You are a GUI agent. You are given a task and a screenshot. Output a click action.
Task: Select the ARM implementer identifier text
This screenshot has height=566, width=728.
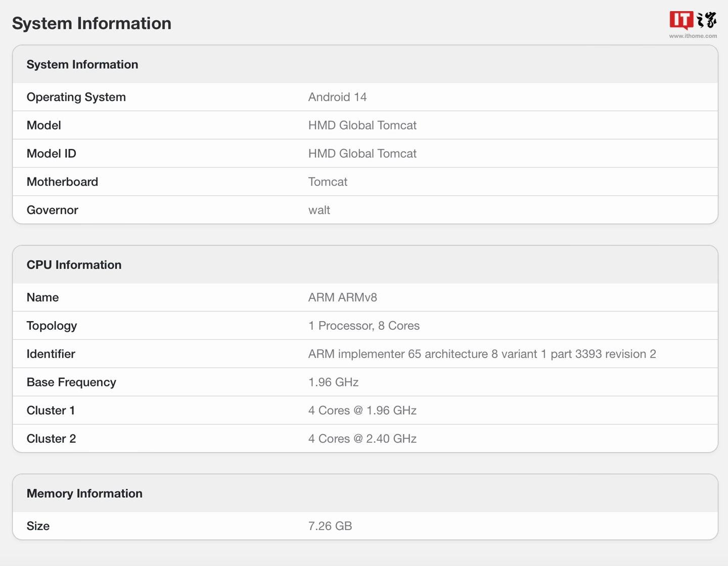(x=482, y=354)
